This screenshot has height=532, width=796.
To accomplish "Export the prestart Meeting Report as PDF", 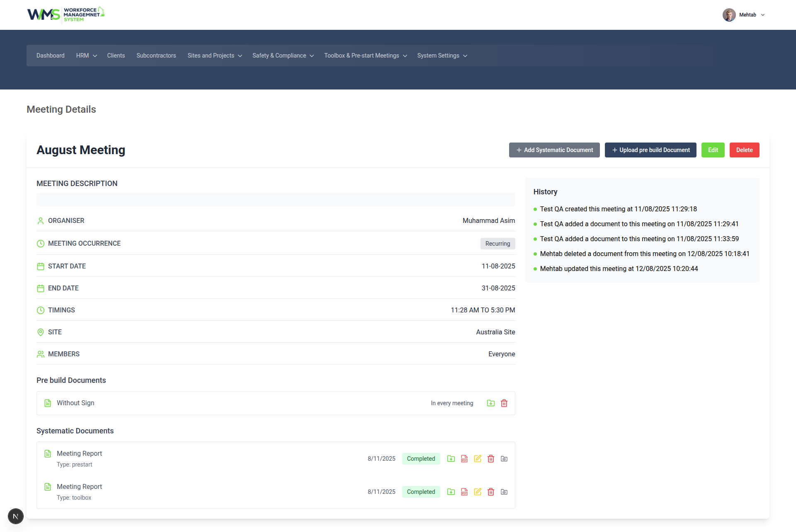I will pos(464,459).
